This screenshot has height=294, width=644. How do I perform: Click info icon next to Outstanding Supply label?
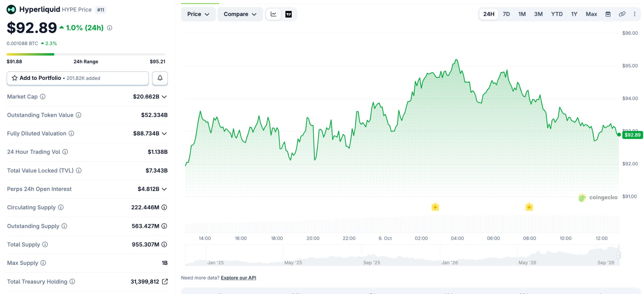(x=64, y=226)
